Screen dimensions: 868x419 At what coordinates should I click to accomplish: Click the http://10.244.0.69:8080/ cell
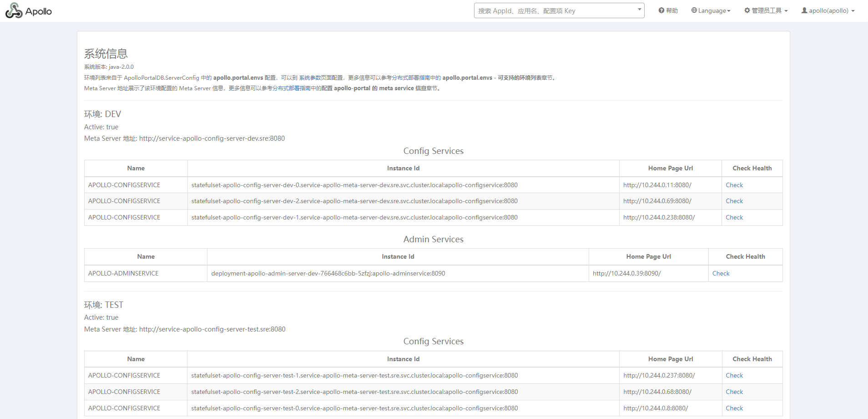click(x=671, y=201)
